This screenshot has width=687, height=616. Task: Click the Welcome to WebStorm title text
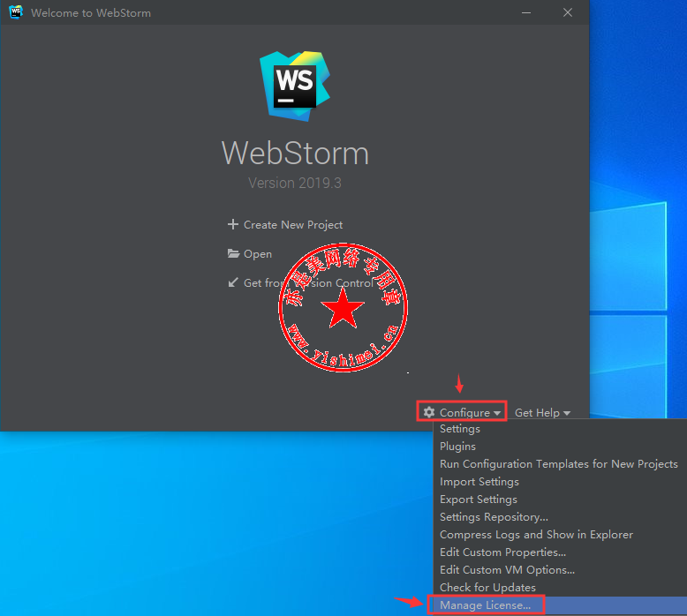point(91,12)
